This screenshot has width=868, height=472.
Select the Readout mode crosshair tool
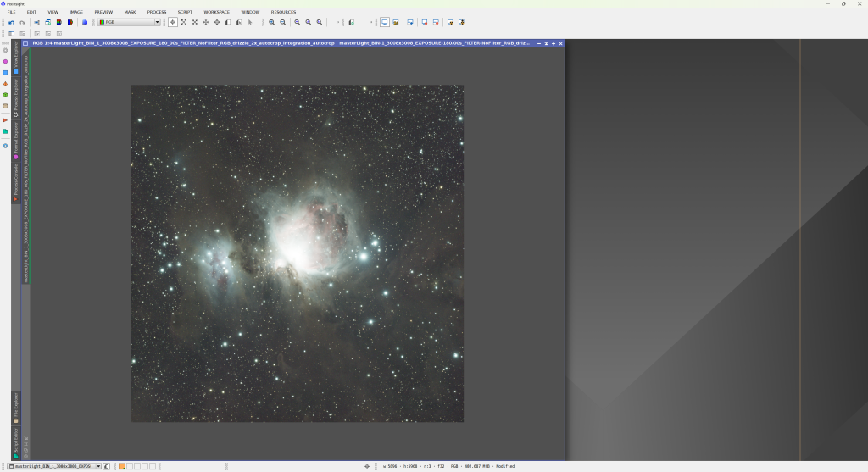pyautogui.click(x=173, y=22)
